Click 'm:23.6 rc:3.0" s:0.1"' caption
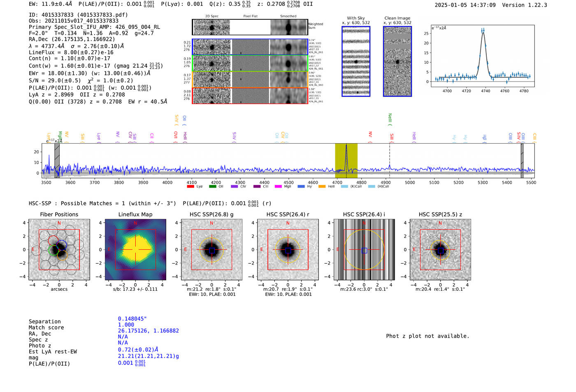The height and width of the screenshot is (392, 576). coord(364,289)
